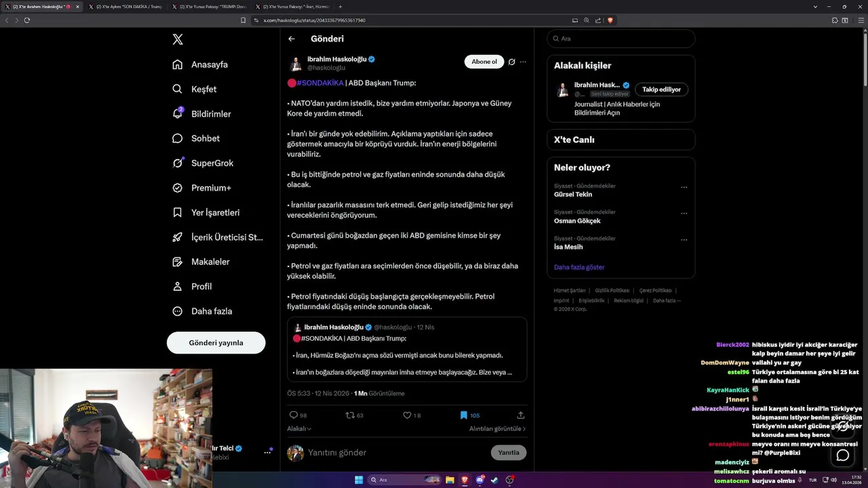
Task: Open İsa Mesih trending topic
Action: (x=568, y=247)
